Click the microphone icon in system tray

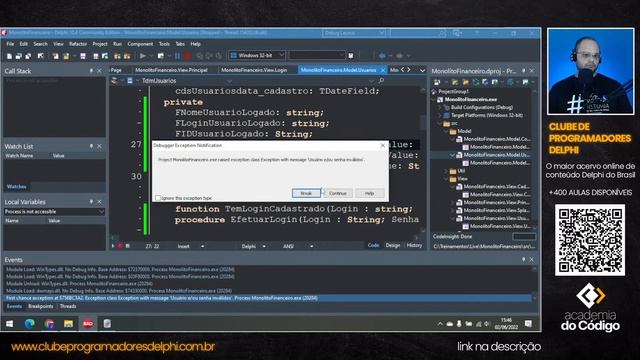click(459, 324)
